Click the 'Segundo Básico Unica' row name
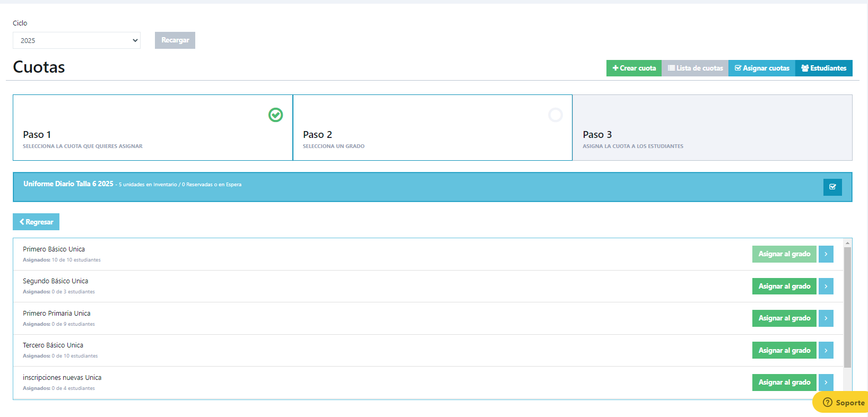 click(x=55, y=281)
